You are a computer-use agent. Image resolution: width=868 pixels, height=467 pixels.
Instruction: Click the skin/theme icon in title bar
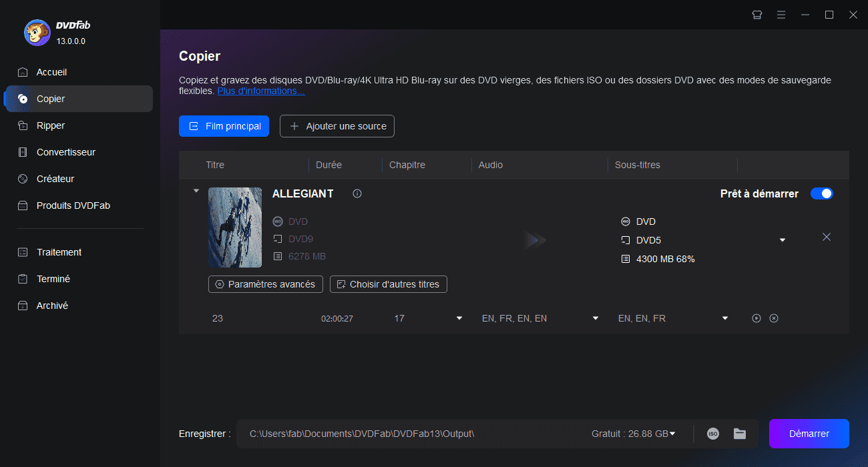pos(757,15)
